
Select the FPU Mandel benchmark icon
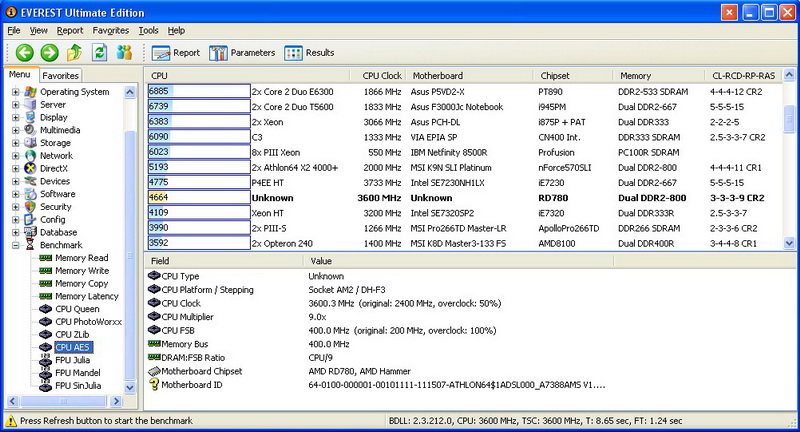45,373
